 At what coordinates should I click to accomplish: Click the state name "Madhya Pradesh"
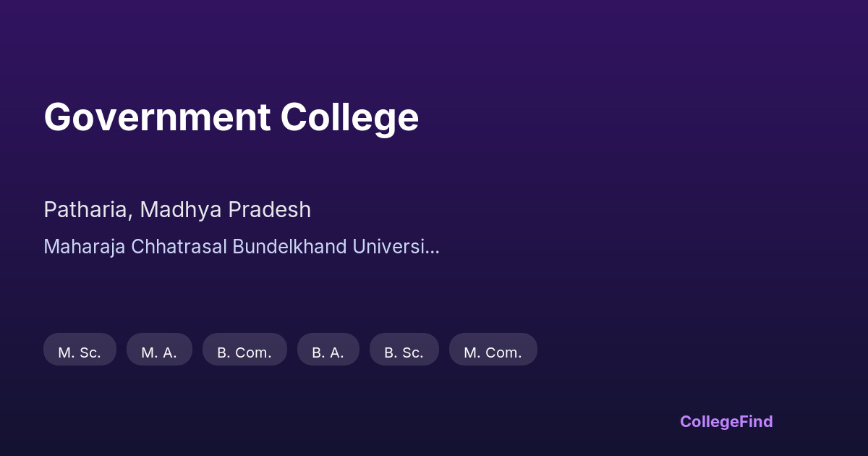(x=226, y=210)
